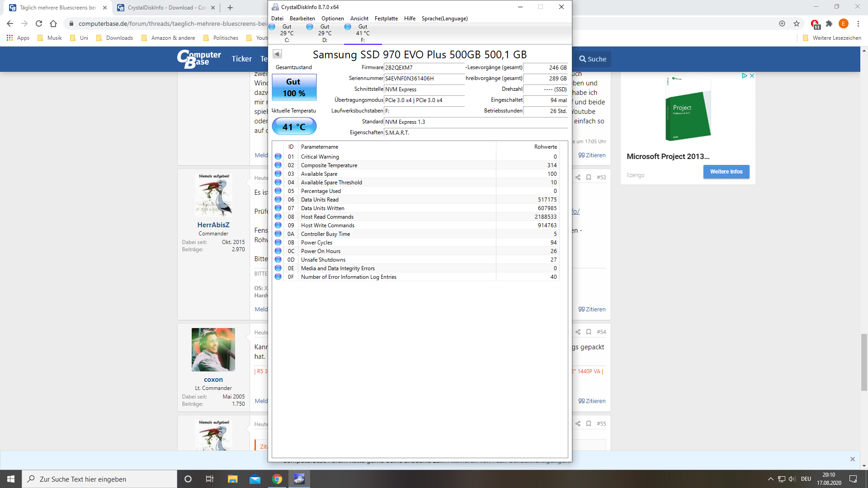Viewport: 868px width, 488px height.
Task: Bookmark post #53
Action: pyautogui.click(x=589, y=178)
